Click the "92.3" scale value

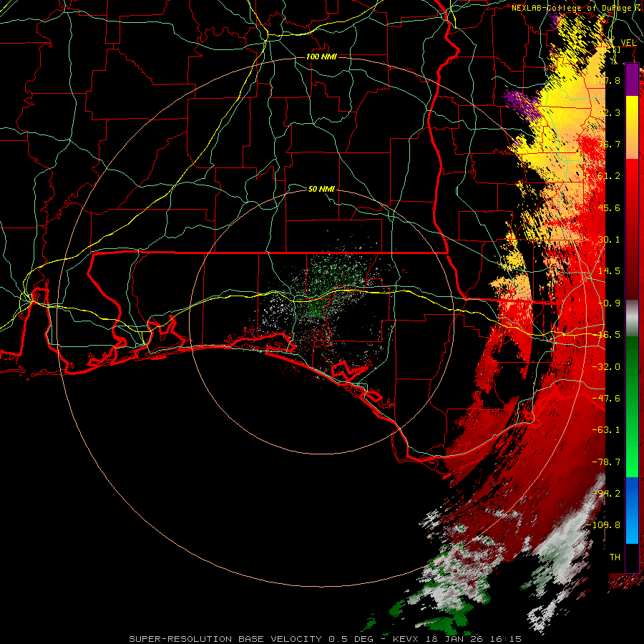tap(610, 112)
